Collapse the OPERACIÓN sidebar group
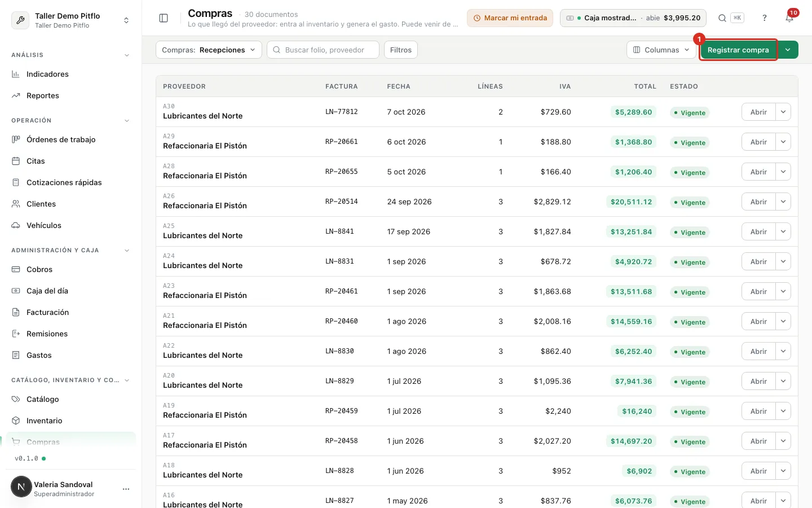The width and height of the screenshot is (812, 508). [127, 121]
